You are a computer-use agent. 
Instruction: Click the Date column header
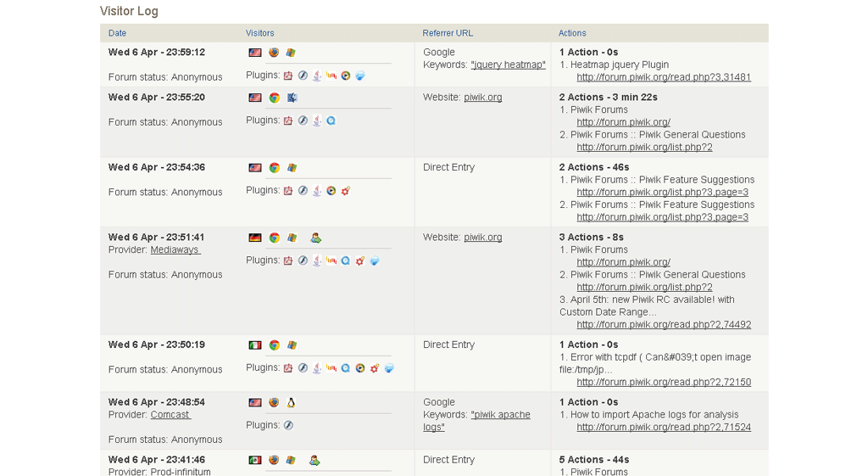[117, 33]
